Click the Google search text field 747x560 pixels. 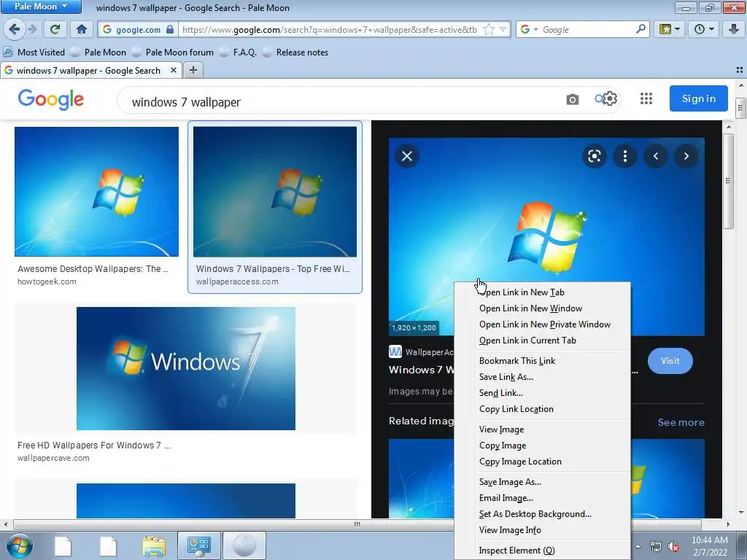coord(343,101)
